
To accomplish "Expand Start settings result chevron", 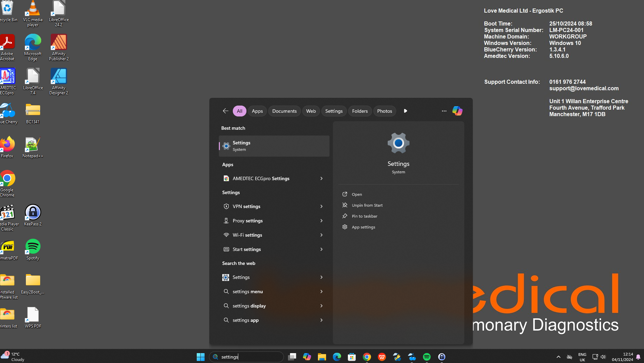I will click(x=321, y=249).
